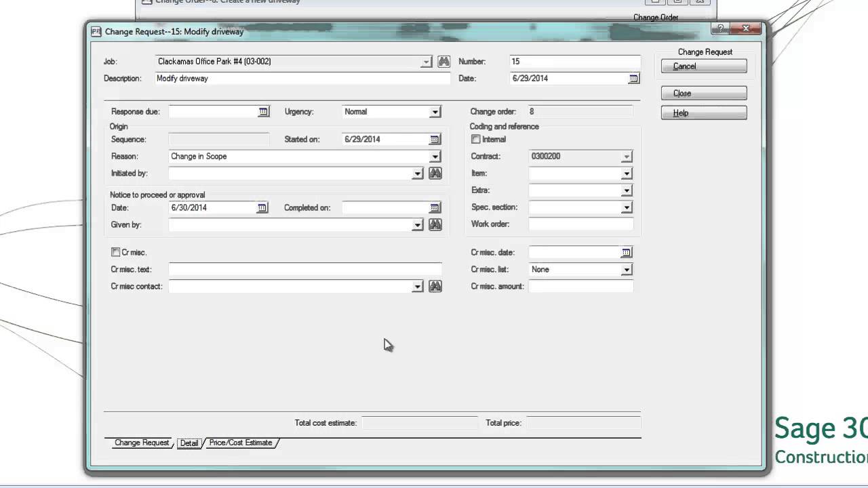Click the Given by lookup binoculars

tap(435, 224)
